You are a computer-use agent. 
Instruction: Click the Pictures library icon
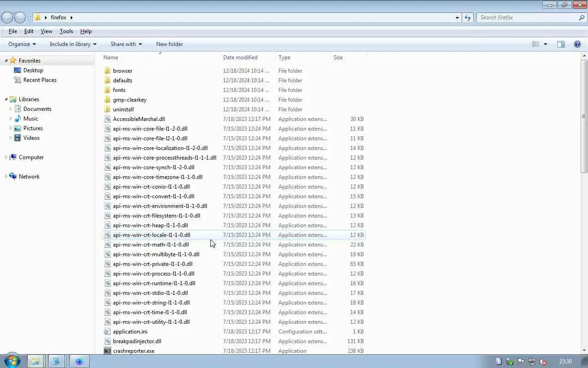pyautogui.click(x=17, y=128)
